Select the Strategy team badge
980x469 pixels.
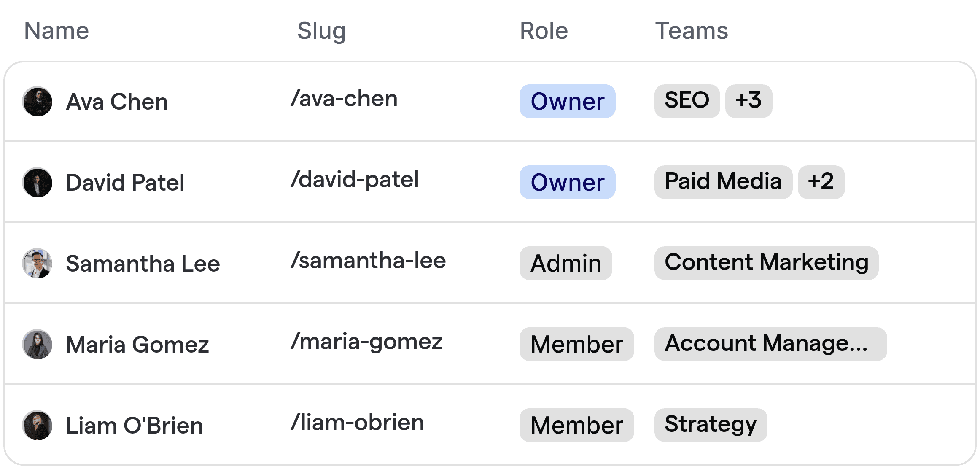[710, 424]
